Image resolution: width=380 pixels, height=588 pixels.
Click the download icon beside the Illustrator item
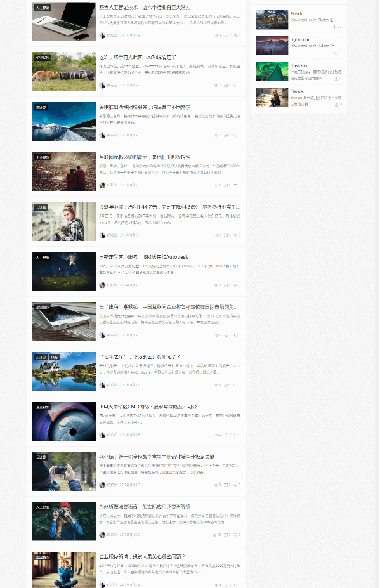click(x=336, y=79)
